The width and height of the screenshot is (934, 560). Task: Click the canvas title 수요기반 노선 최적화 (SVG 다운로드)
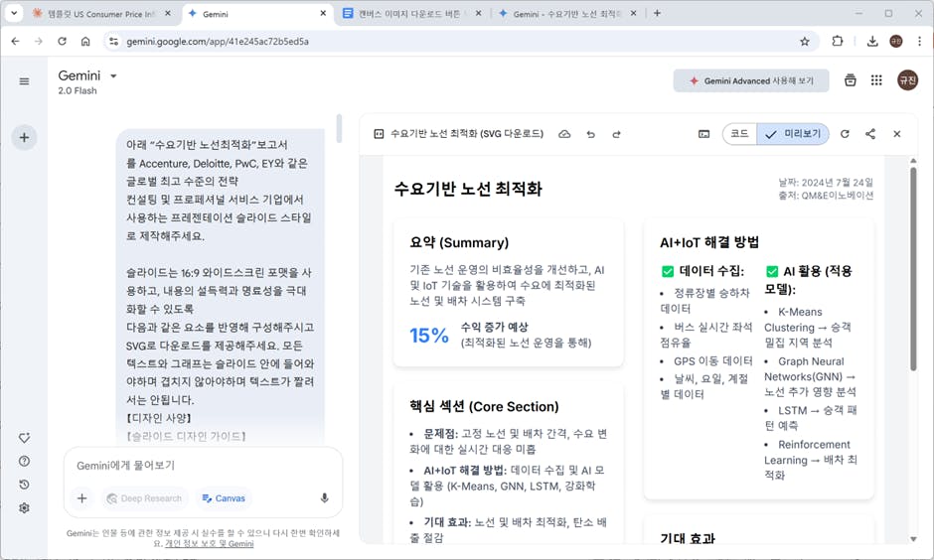(466, 134)
